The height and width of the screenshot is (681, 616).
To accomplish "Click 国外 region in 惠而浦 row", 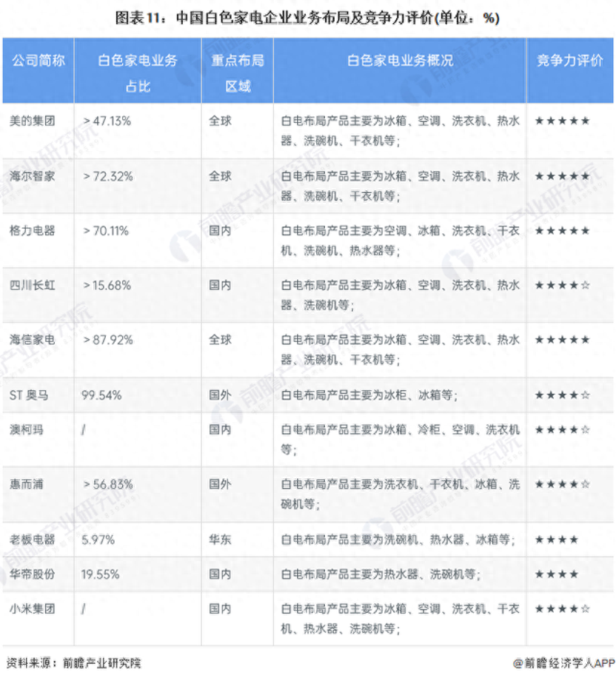I will [x=220, y=484].
